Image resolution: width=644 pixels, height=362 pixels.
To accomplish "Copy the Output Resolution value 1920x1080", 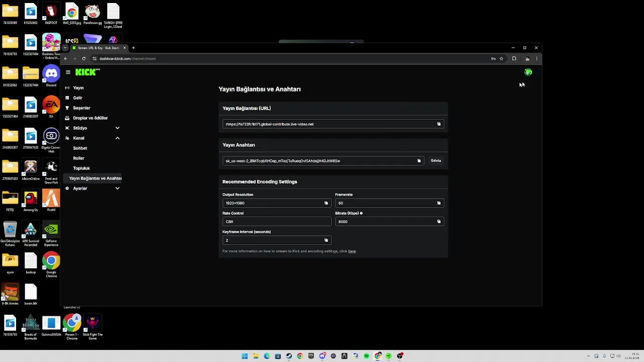I will [326, 203].
